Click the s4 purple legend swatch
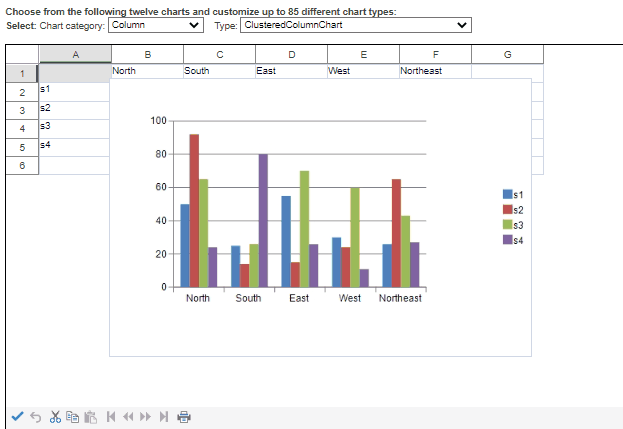 (x=507, y=239)
